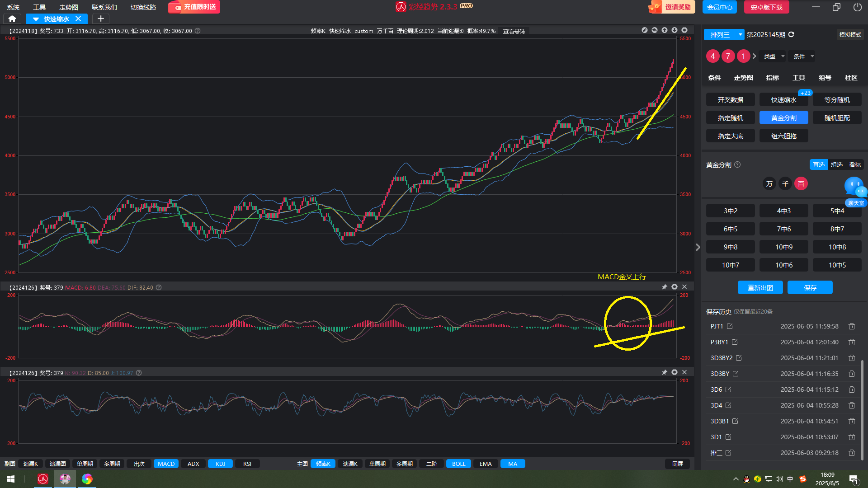Open the 走势图 menu in top bar
The width and height of the screenshot is (868, 488).
pos(69,7)
